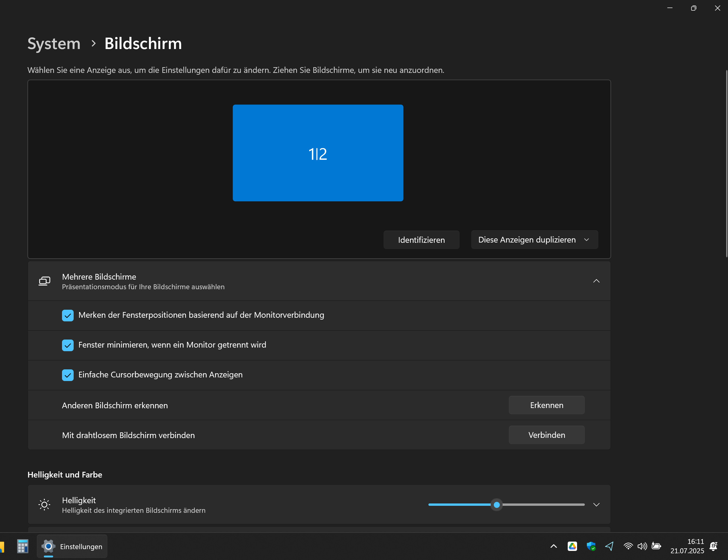728x560 pixels.
Task: Click the volume speaker tray icon
Action: click(642, 546)
